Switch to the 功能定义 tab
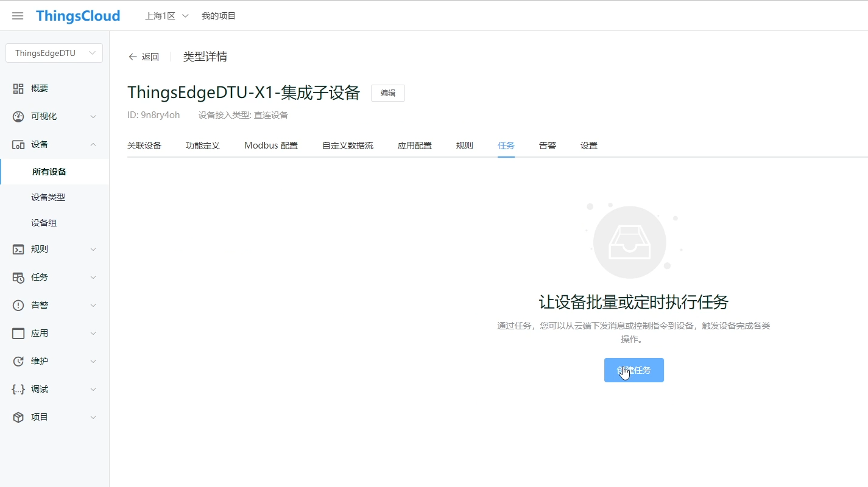The image size is (868, 487). (x=203, y=145)
